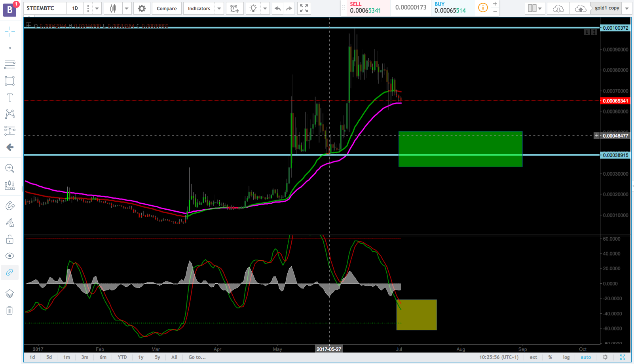Show the object tree layers panel
This screenshot has width=634, height=364.
click(10, 294)
